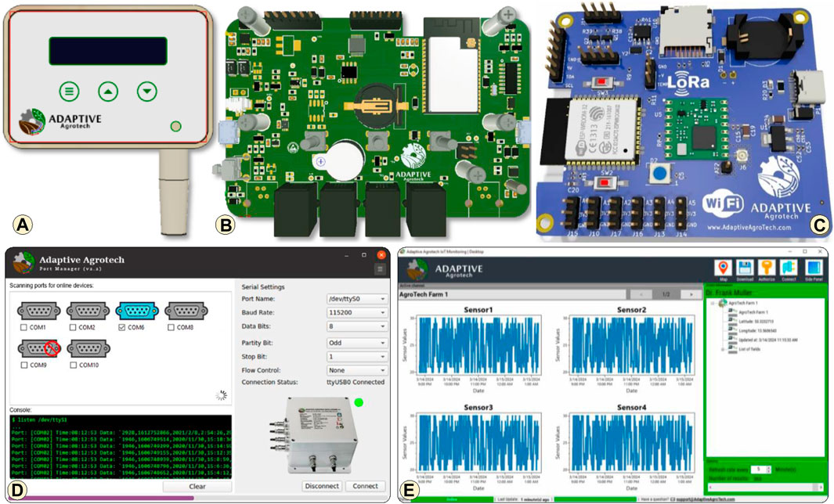Click the Connect button in Port Manager
Viewport: 834px width, 504px height.
pyautogui.click(x=366, y=486)
